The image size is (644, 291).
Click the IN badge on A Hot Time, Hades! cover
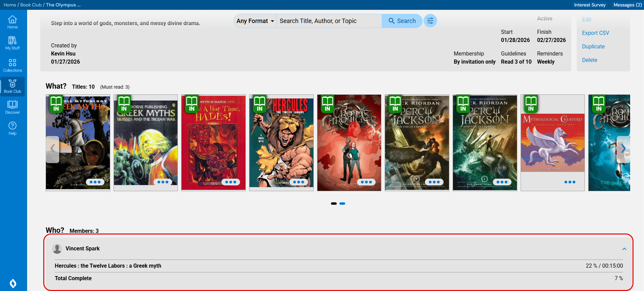pyautogui.click(x=192, y=104)
